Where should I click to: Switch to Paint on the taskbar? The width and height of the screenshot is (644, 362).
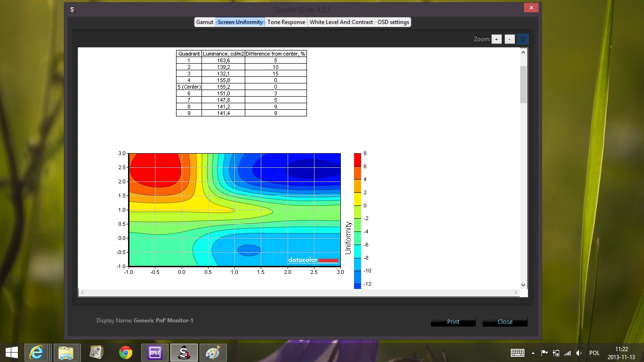point(213,353)
